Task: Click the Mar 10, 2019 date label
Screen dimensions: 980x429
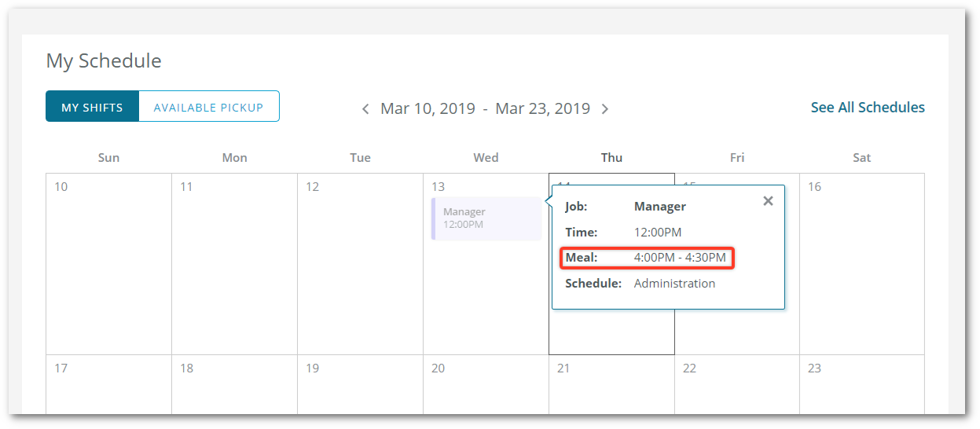Action: [x=428, y=108]
